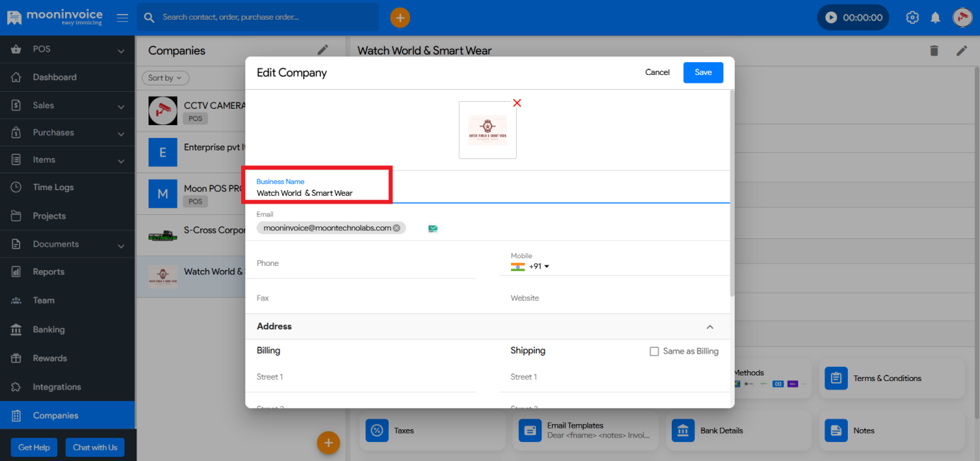Go to Dashboard in sidebar
The height and width of the screenshot is (461, 980).
point(67,77)
